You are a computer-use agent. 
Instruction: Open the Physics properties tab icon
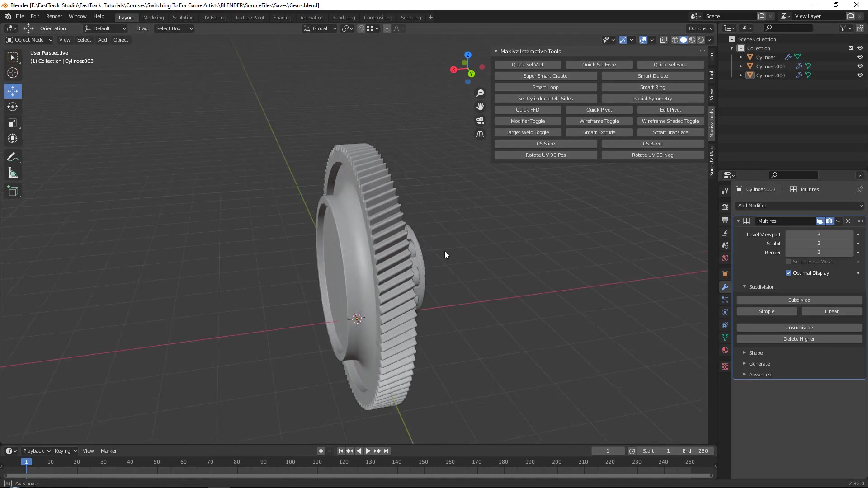725,312
